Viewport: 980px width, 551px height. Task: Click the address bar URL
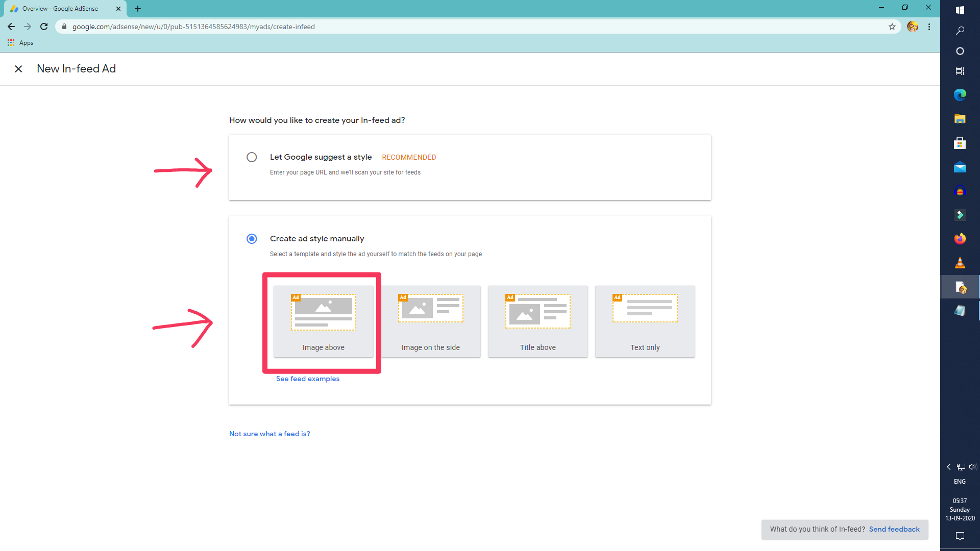click(193, 27)
